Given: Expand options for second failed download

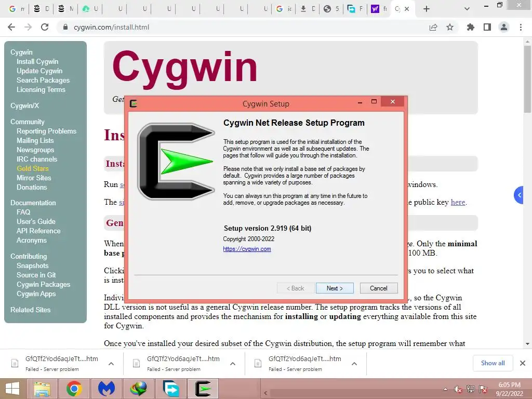Looking at the screenshot, I should (x=233, y=364).
